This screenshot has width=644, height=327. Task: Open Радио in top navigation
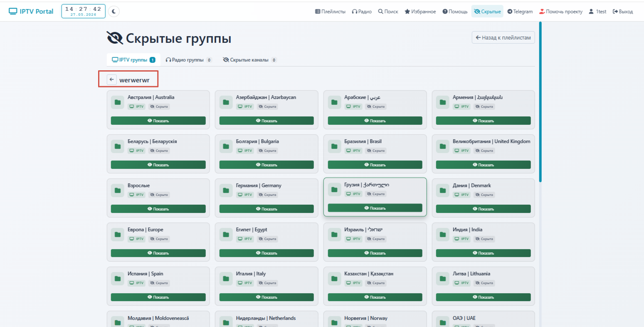click(362, 12)
